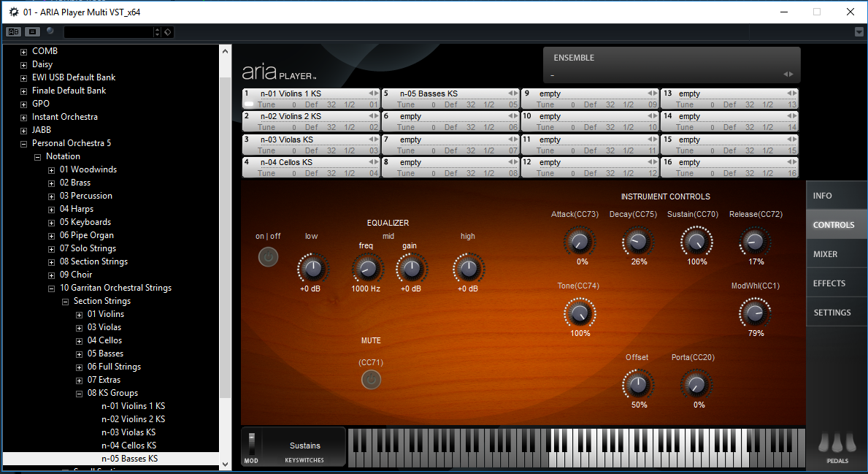868x474 pixels.
Task: Click the Sustains keyswitches display
Action: (x=304, y=446)
